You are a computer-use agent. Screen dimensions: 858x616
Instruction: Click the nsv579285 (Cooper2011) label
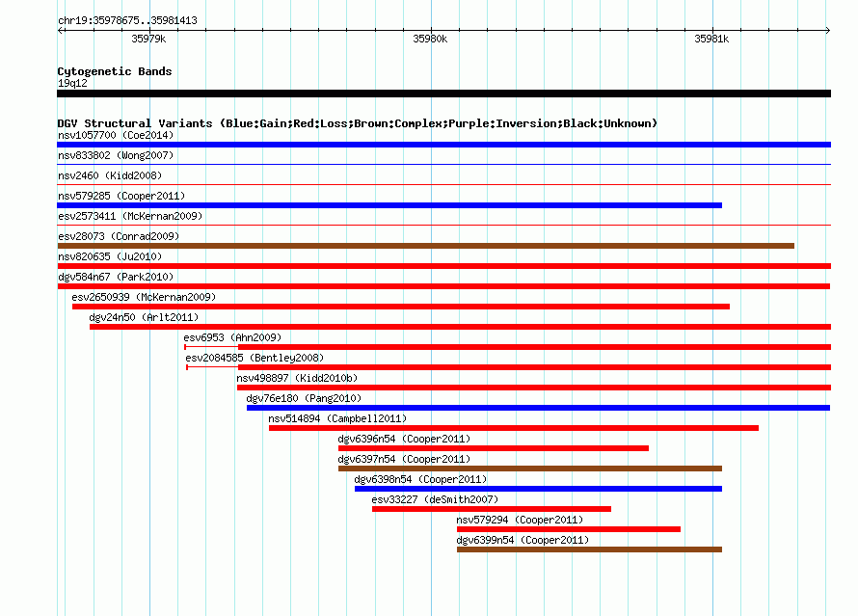(x=121, y=196)
